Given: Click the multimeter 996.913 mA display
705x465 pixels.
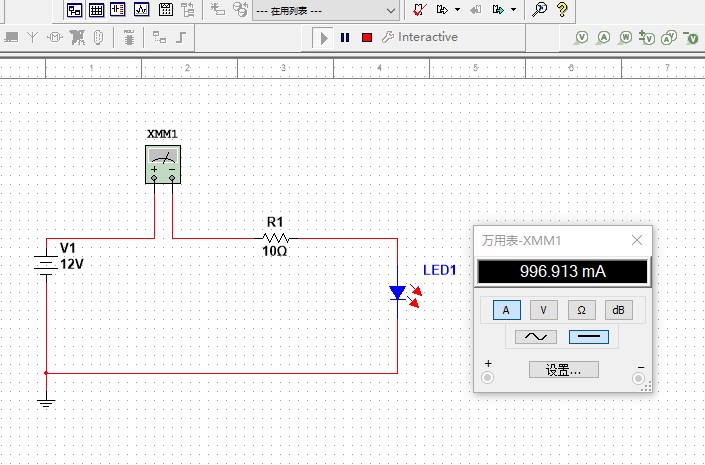Looking at the screenshot, I should (562, 272).
